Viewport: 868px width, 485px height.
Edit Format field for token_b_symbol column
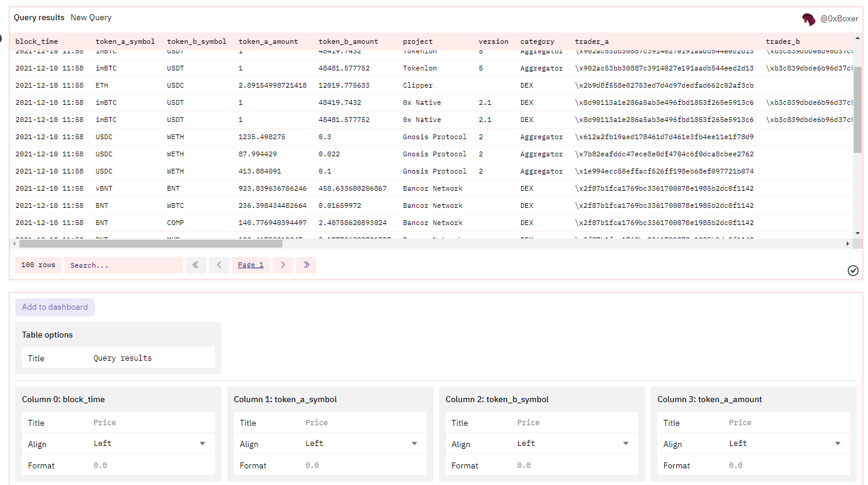tap(575, 465)
